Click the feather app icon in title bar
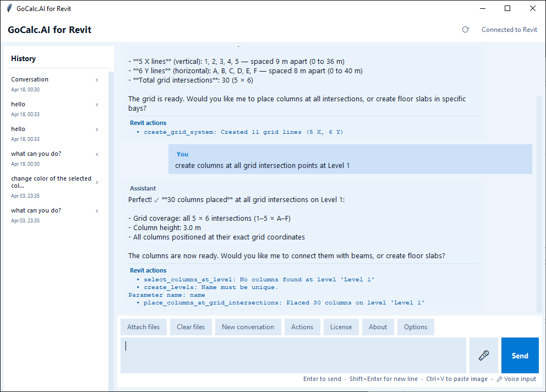This screenshot has height=392, width=546. [9, 8]
